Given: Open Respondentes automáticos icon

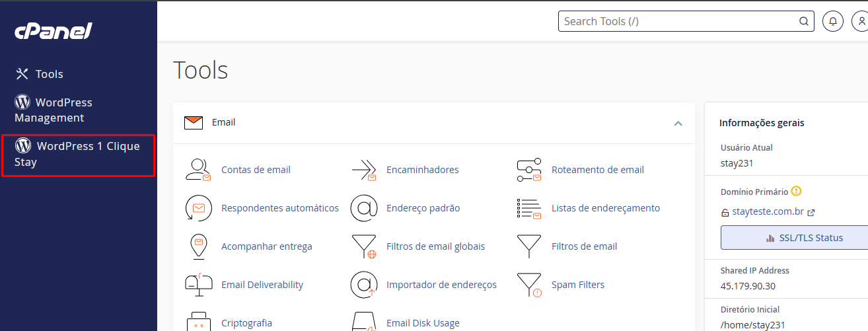Looking at the screenshot, I should [x=198, y=208].
